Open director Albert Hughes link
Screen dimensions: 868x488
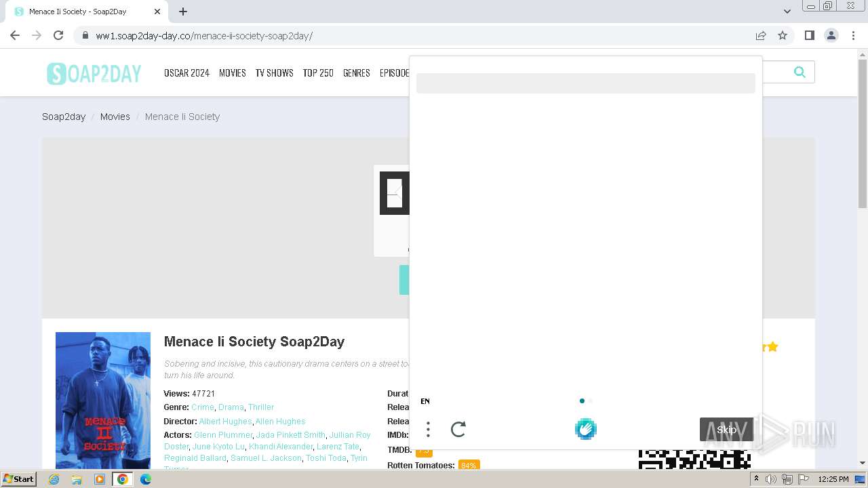point(225,422)
